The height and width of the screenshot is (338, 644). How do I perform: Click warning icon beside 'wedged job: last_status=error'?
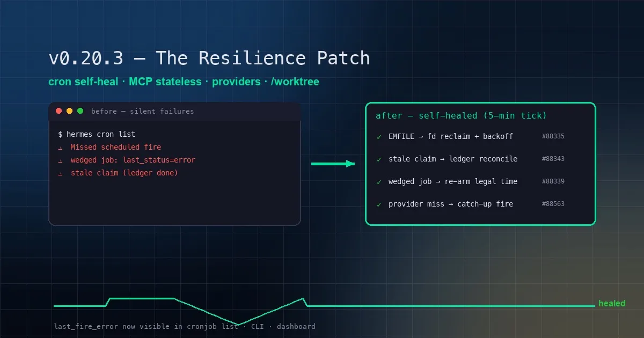click(x=60, y=160)
